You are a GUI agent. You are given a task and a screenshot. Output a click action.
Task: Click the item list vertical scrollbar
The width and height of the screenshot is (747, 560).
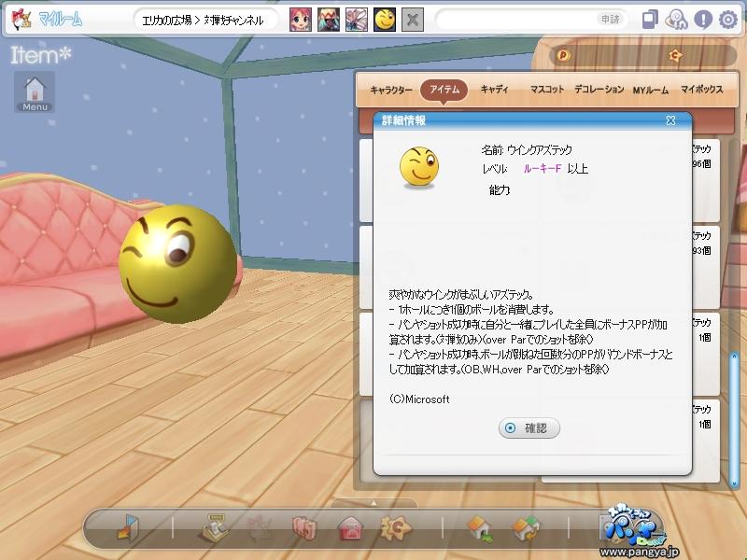(734, 419)
